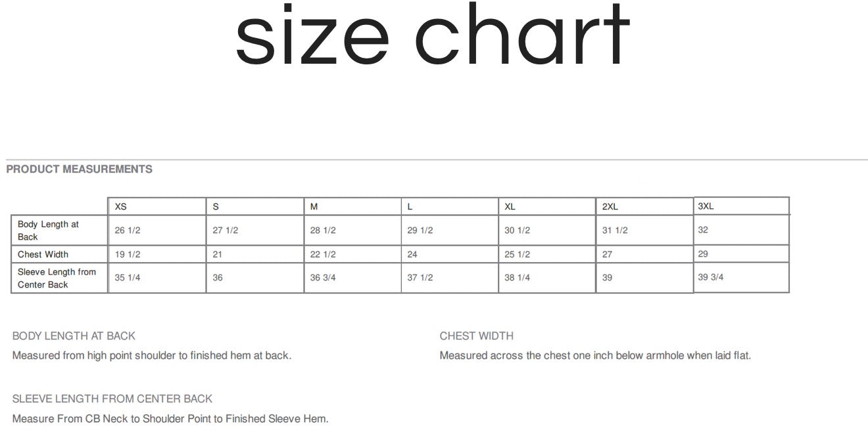Click the M size header cell
Image resolution: width=868 pixels, height=448 pixels.
point(353,206)
